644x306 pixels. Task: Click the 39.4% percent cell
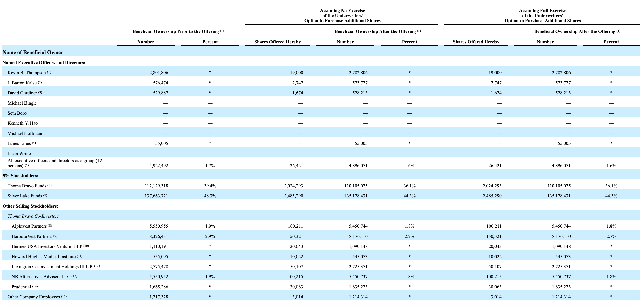point(210,186)
